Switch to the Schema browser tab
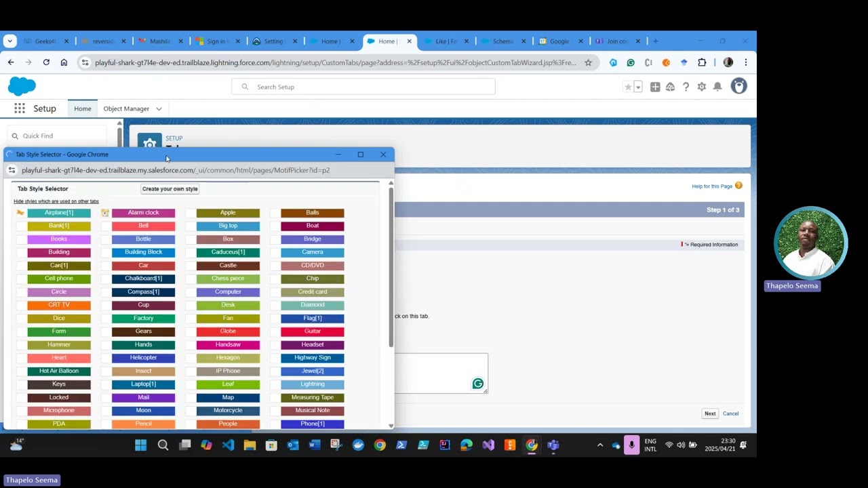Screen dimensions: 868x488 point(502,41)
